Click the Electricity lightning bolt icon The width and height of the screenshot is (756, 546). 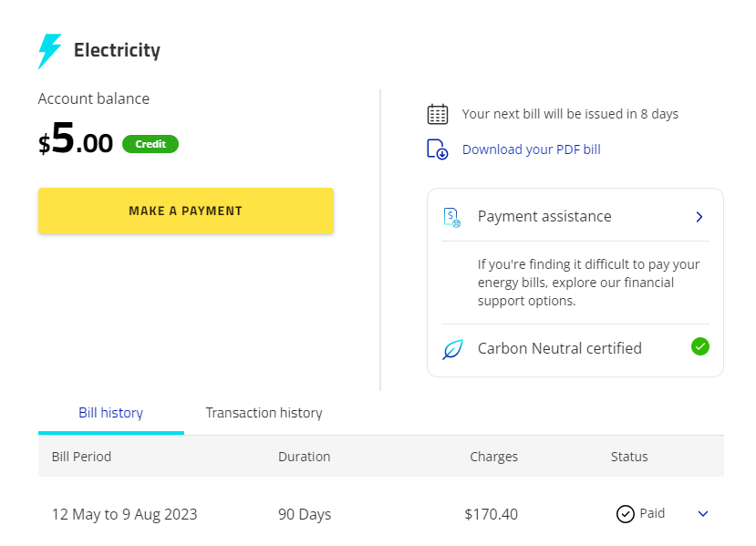[49, 51]
